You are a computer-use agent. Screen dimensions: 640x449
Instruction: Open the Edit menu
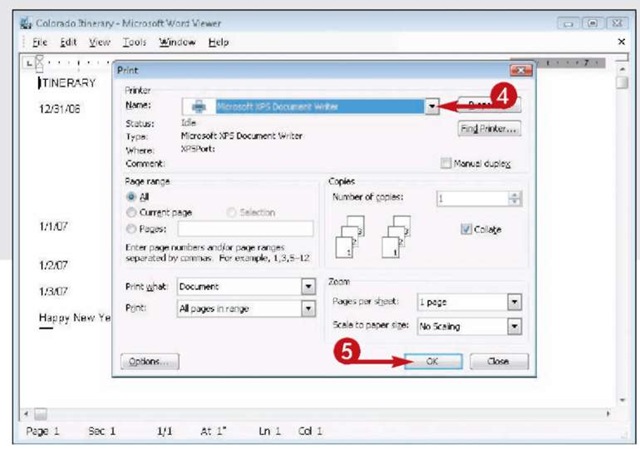point(68,42)
